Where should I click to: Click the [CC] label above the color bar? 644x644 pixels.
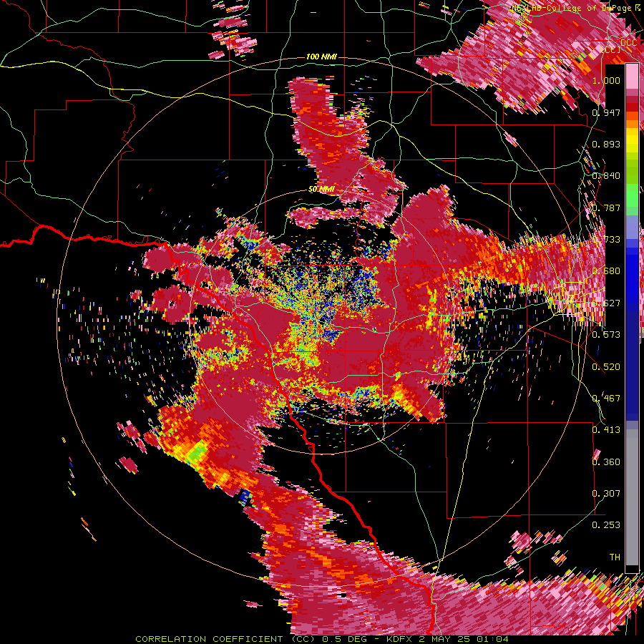click(611, 49)
